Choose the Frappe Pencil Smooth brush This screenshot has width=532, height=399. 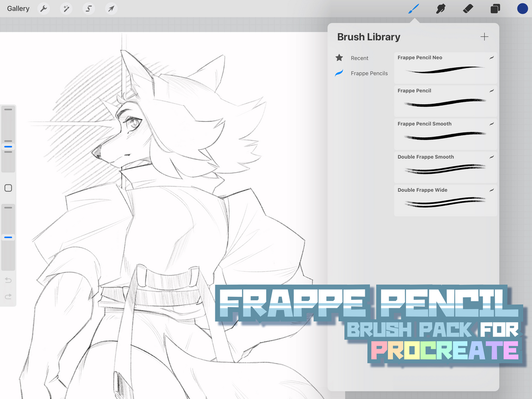446,134
